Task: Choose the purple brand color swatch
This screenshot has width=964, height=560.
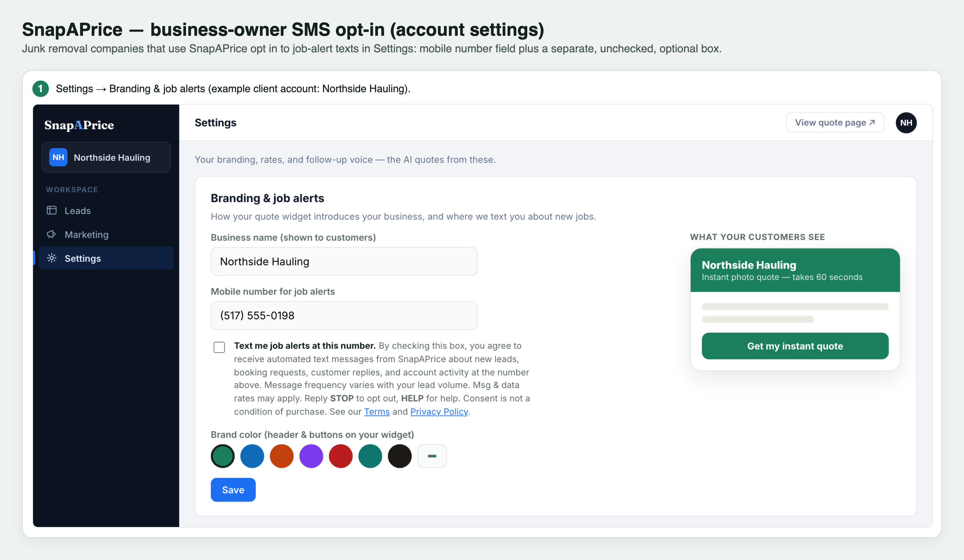Action: click(311, 456)
